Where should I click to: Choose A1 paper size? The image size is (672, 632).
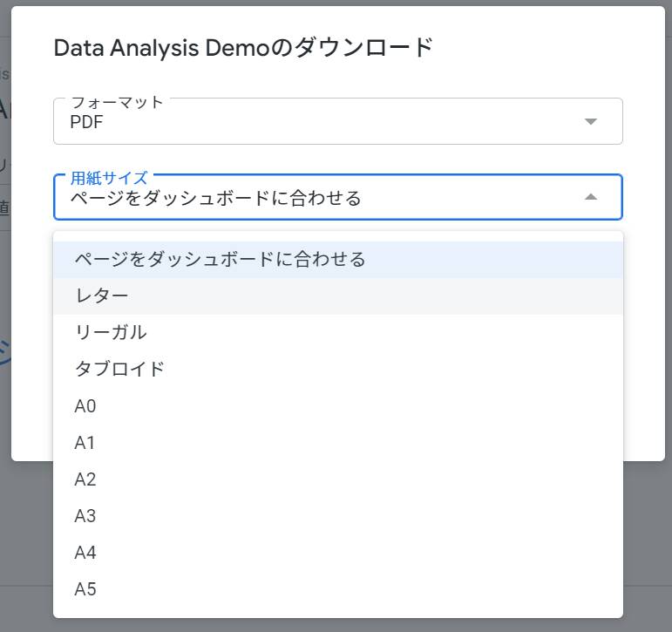[85, 443]
